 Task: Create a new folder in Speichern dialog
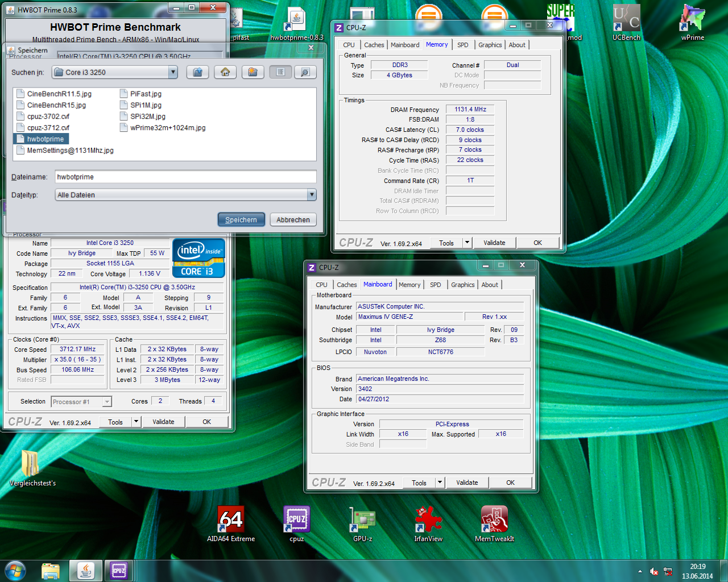point(253,72)
